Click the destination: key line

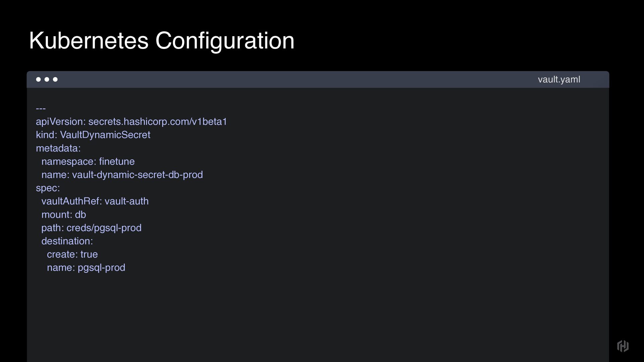[67, 241]
